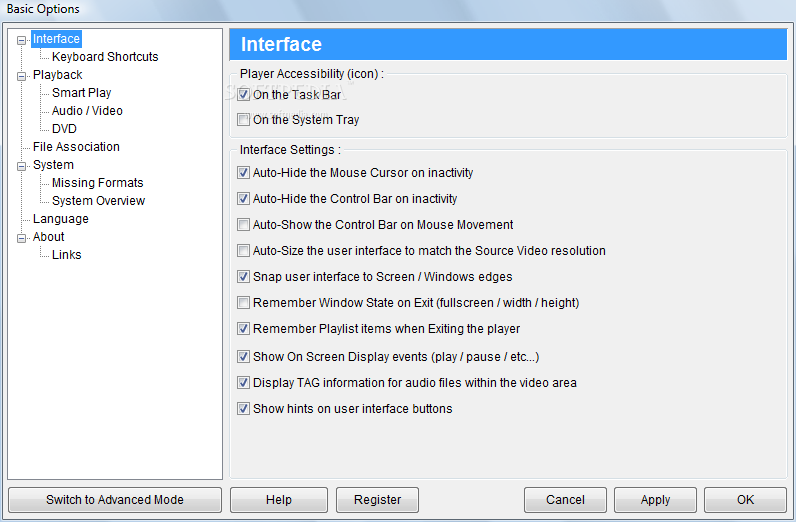Collapse the System tree node

point(21,166)
